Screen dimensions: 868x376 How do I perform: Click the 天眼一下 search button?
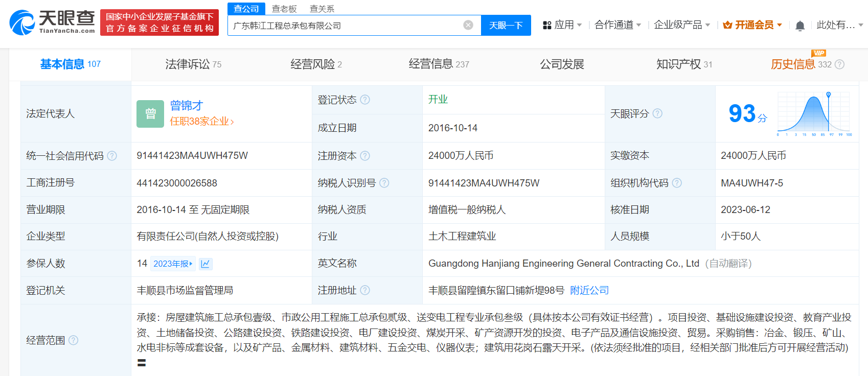point(506,25)
